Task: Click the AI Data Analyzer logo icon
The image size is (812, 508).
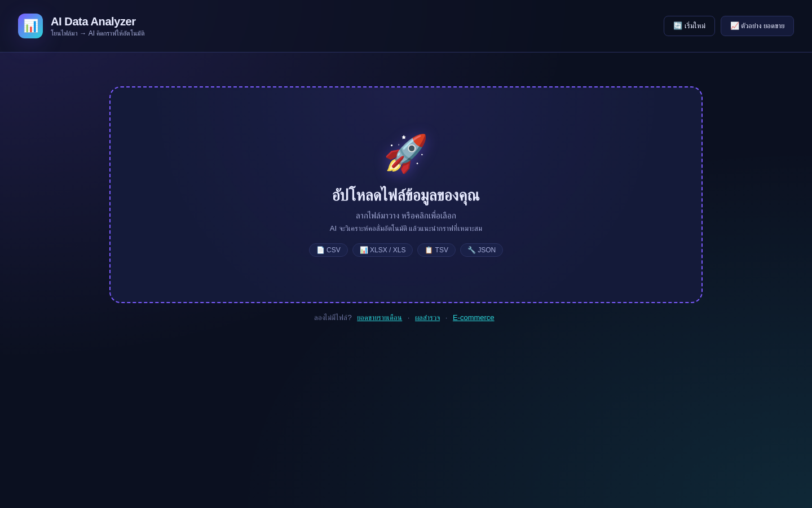Action: tap(30, 26)
